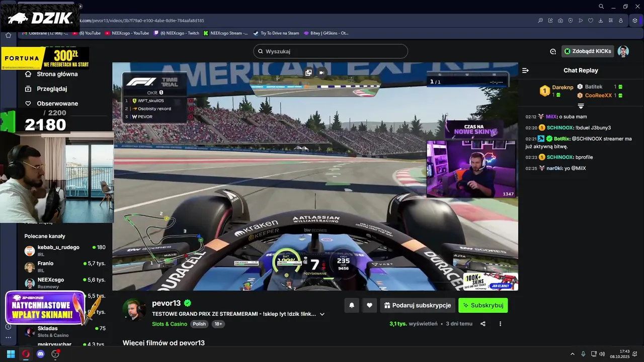Focus the Wyszukaj search field

point(331,51)
